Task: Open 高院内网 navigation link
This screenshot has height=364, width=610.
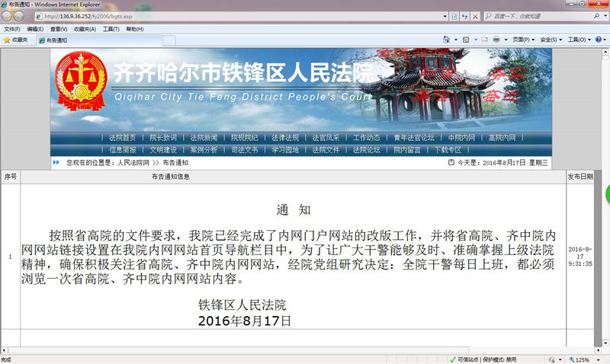Action: (x=502, y=138)
